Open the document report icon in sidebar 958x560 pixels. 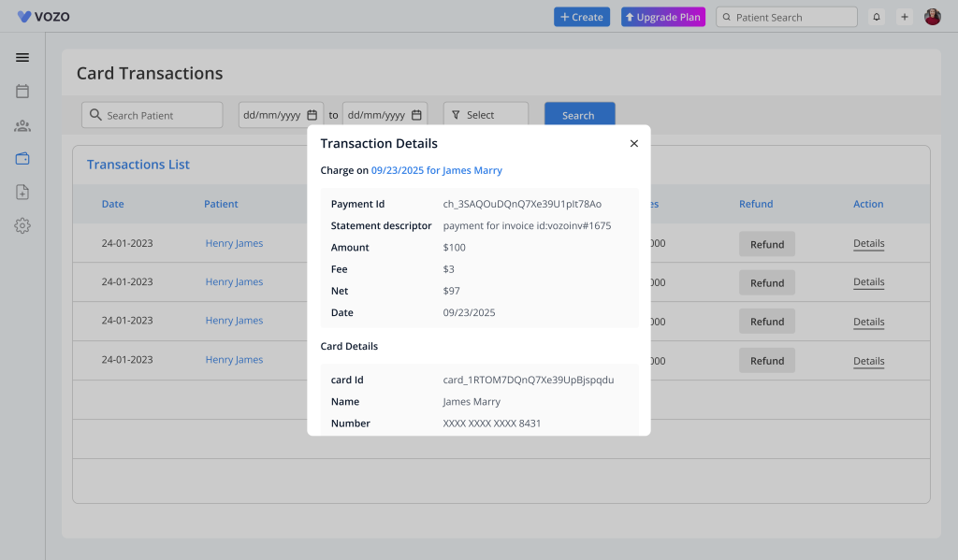(22, 192)
